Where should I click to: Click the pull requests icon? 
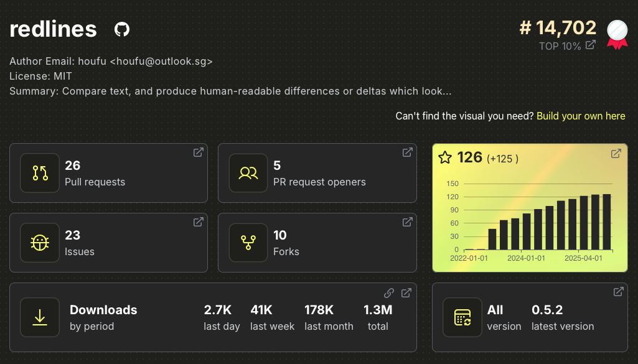click(40, 173)
